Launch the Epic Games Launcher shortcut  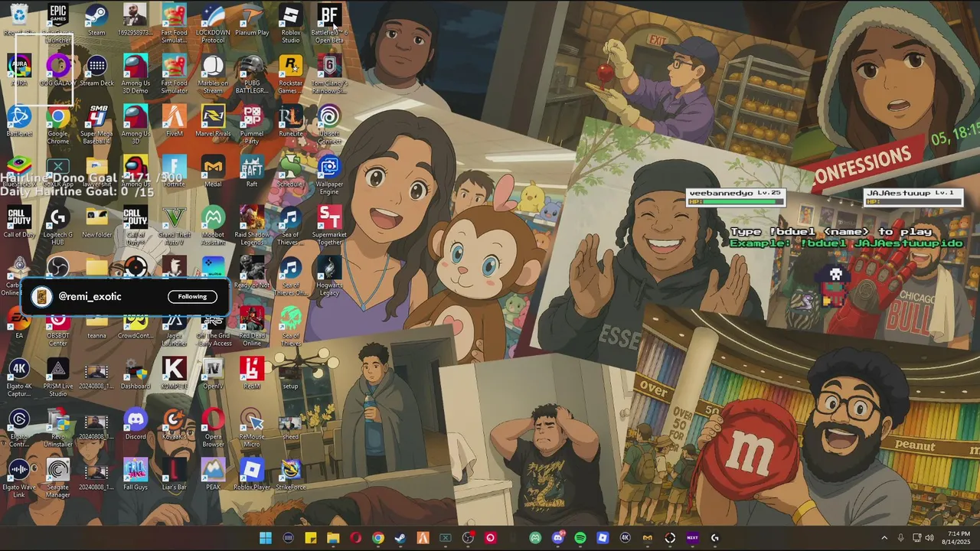[57, 22]
